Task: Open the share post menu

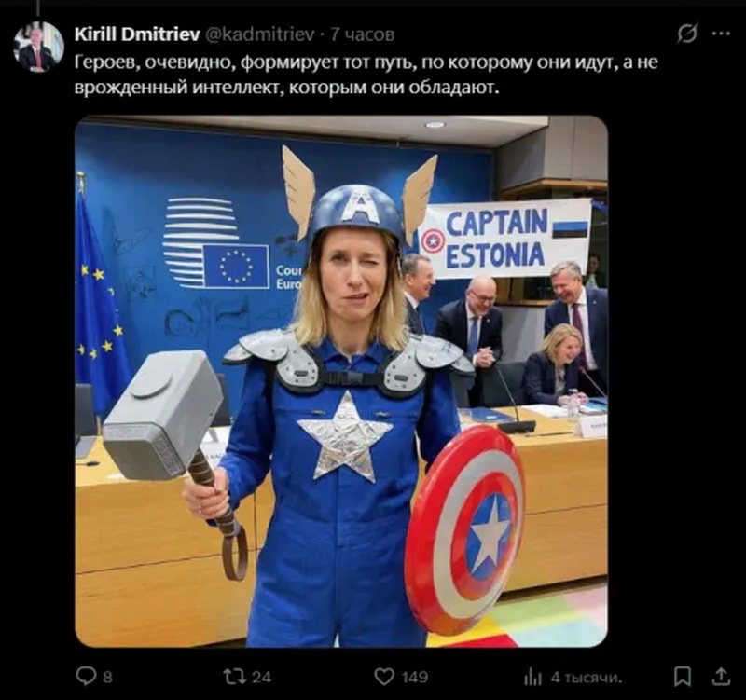Action: click(x=721, y=676)
